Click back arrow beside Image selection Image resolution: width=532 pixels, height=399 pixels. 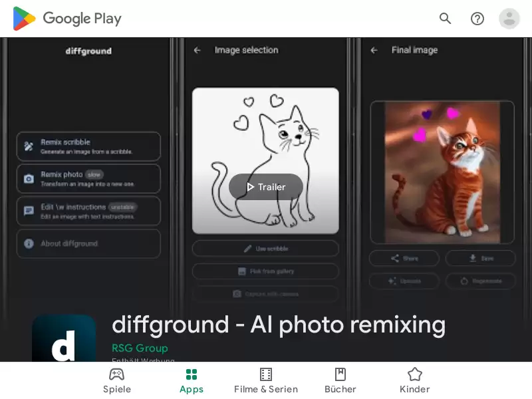click(197, 51)
